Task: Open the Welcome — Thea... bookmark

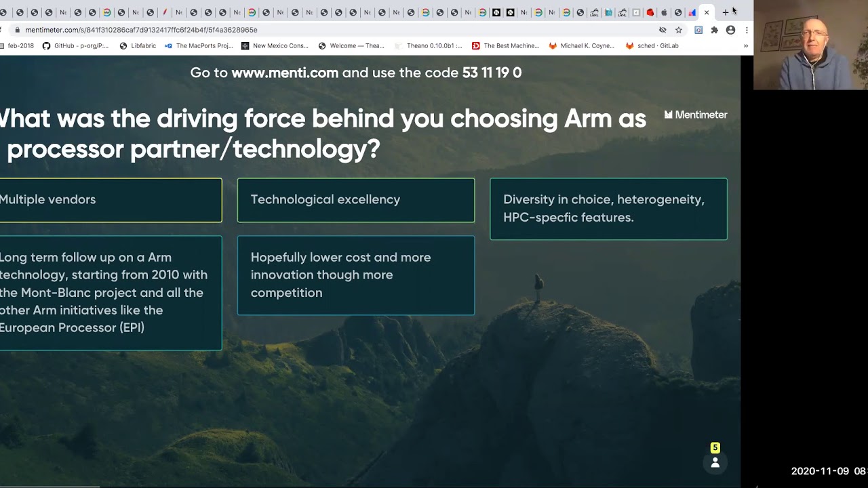Action: pos(351,46)
